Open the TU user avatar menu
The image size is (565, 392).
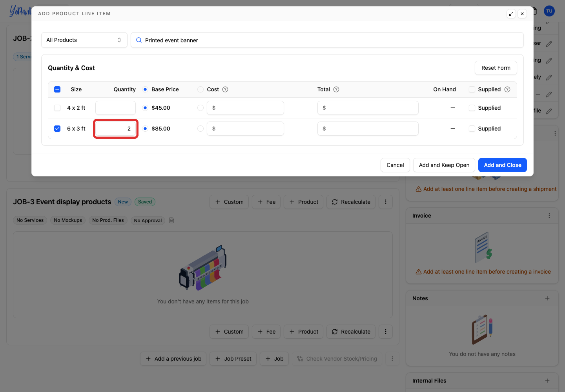pyautogui.click(x=549, y=11)
